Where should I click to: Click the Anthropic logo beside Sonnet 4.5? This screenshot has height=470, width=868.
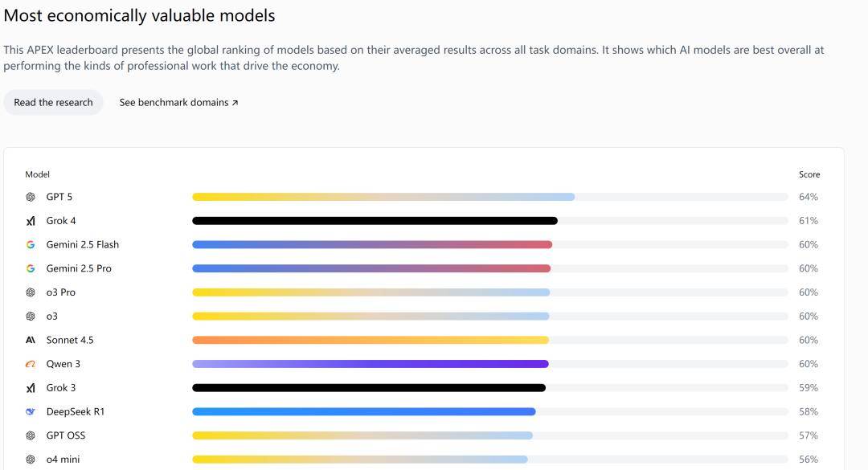(x=31, y=341)
